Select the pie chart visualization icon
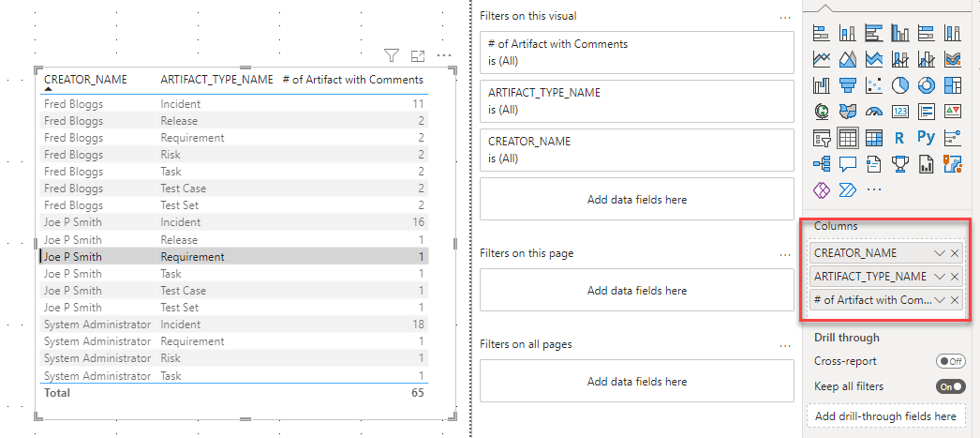This screenshot has height=438, width=980. point(900,85)
